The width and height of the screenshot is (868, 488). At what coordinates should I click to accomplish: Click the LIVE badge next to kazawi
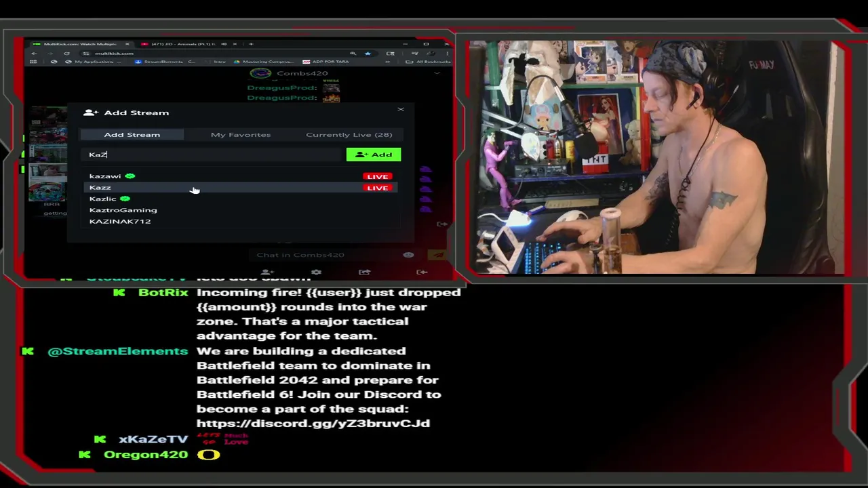tap(377, 176)
